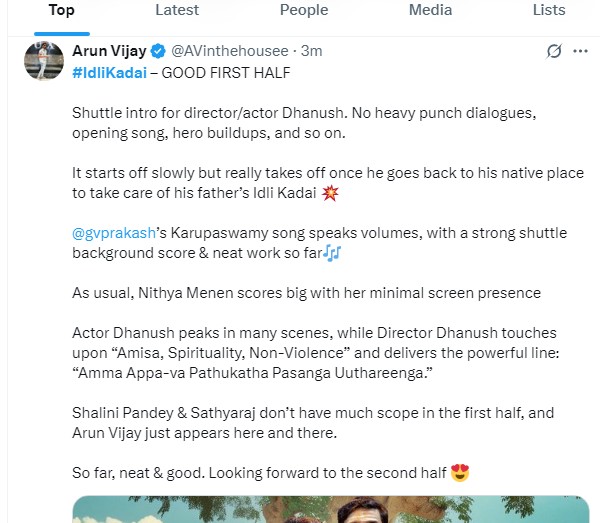
Task: Click the musical notes emoji
Action: tap(332, 253)
